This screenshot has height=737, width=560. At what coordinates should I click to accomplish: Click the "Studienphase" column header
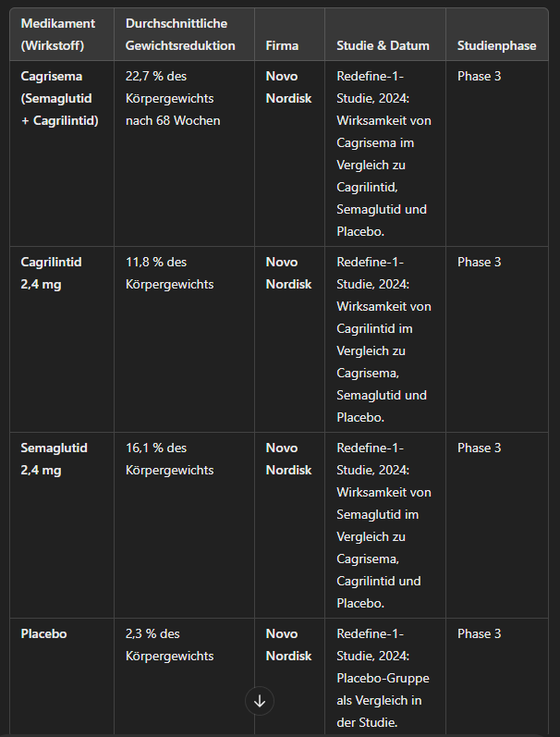click(x=496, y=45)
